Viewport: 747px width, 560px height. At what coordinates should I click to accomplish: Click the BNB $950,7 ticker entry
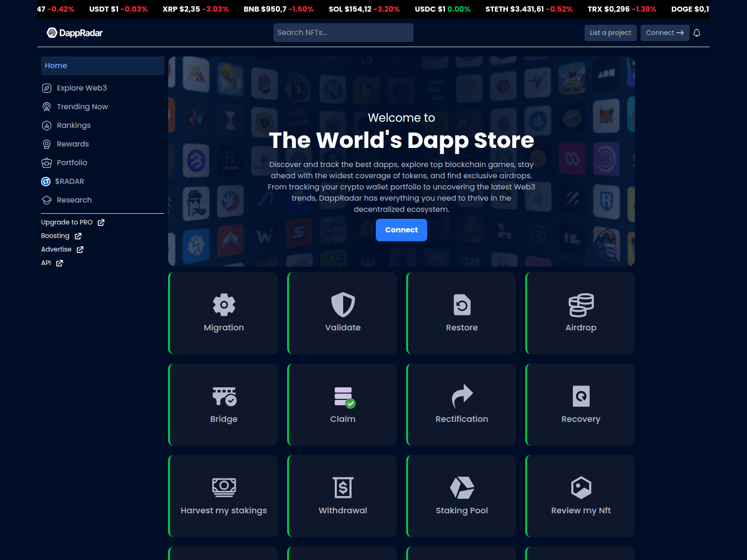point(279,9)
